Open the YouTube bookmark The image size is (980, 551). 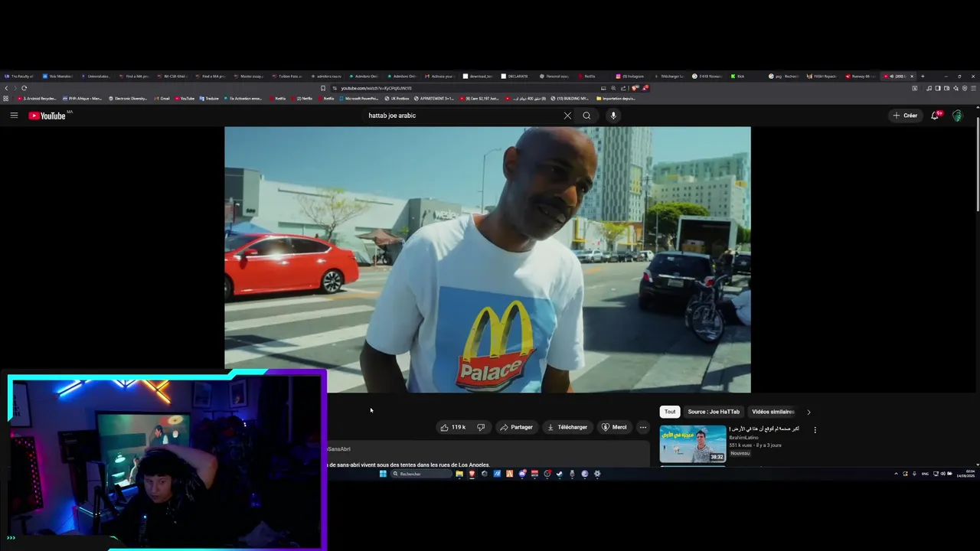185,99
